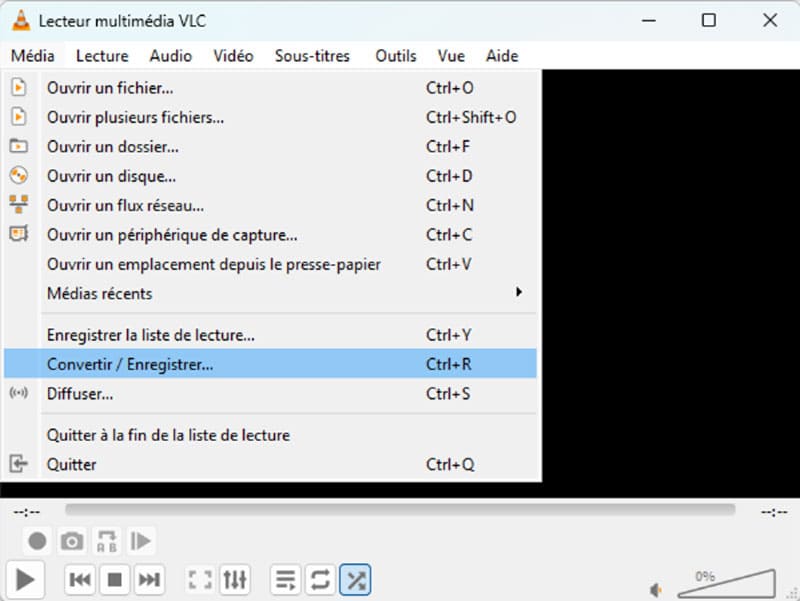Viewport: 800px width, 601px height.
Task: Open the Outils menu
Action: click(395, 55)
